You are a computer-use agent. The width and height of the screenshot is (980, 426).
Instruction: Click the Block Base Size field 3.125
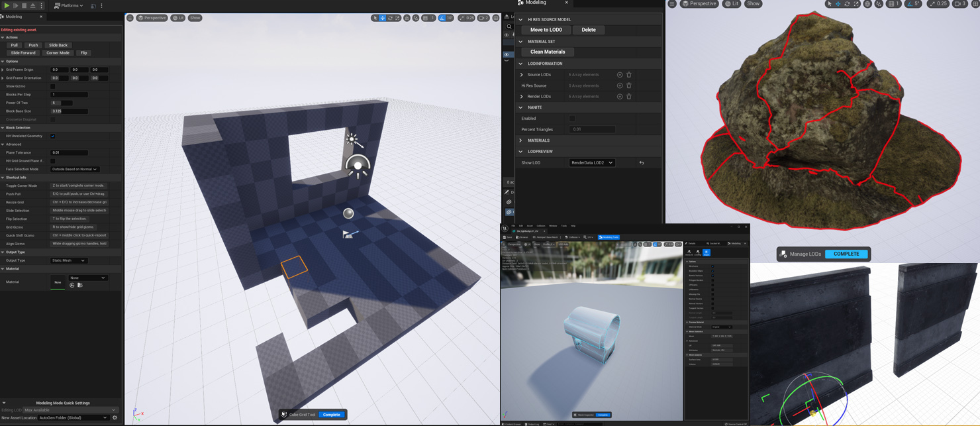point(70,111)
